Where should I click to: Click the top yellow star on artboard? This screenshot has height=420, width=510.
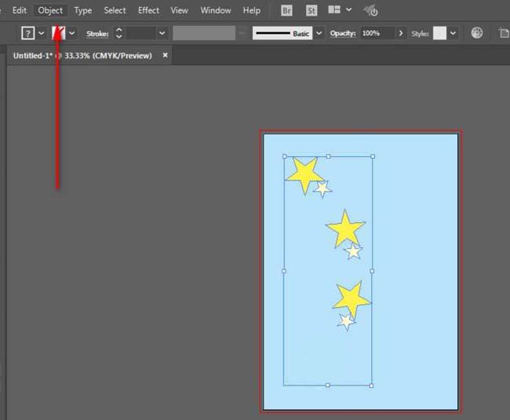coord(304,176)
